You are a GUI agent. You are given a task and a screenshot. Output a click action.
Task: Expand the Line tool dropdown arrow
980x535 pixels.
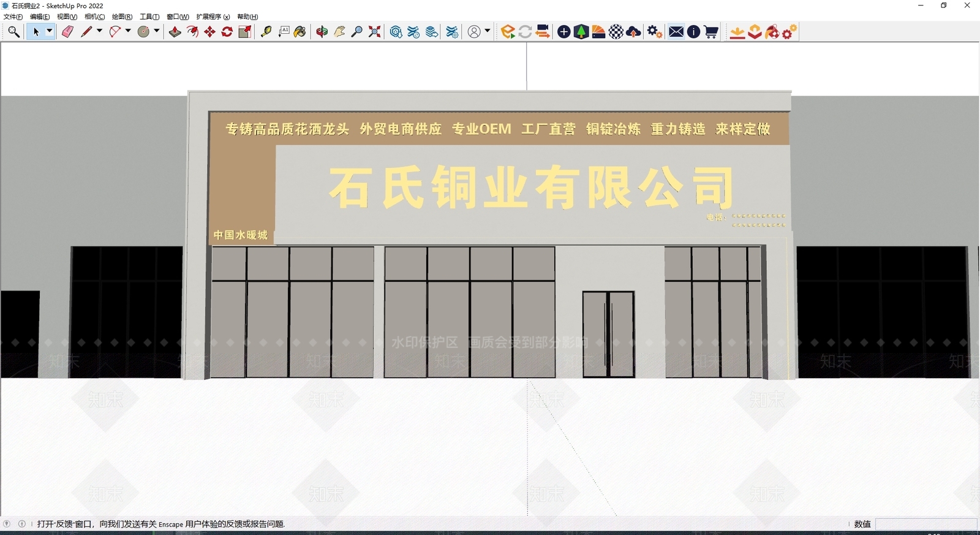tap(99, 31)
